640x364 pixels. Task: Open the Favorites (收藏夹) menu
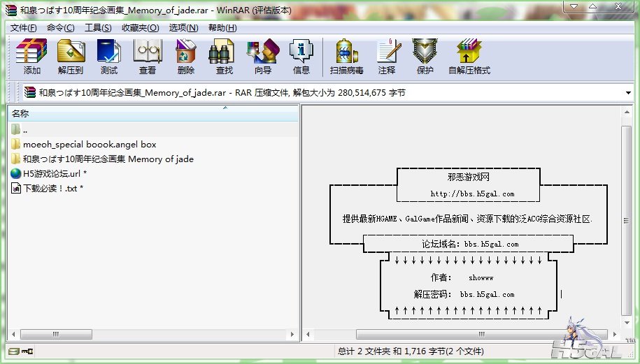click(141, 28)
